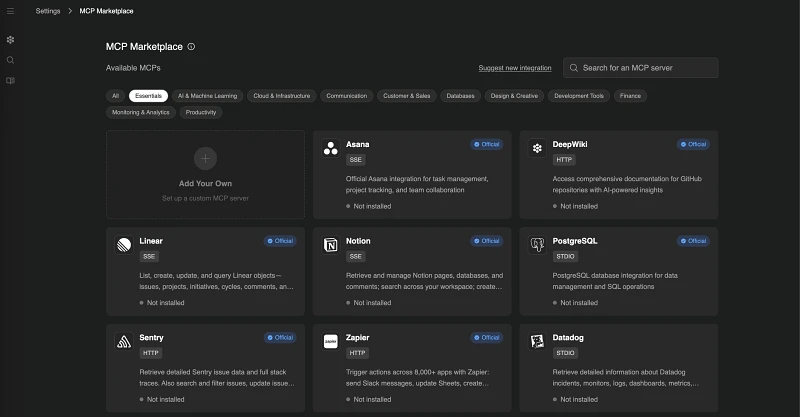Image resolution: width=800 pixels, height=417 pixels.
Task: Click Not installed status on PostgreSQL card
Action: click(576, 303)
